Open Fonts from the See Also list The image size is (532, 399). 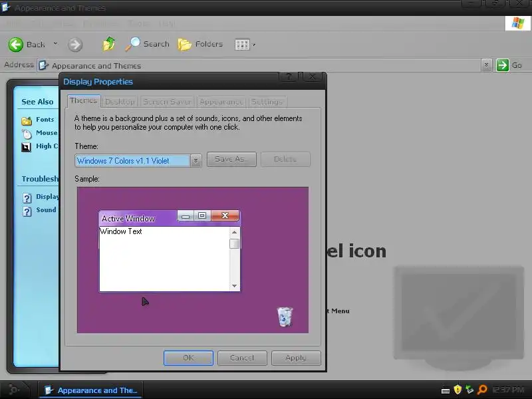click(45, 120)
